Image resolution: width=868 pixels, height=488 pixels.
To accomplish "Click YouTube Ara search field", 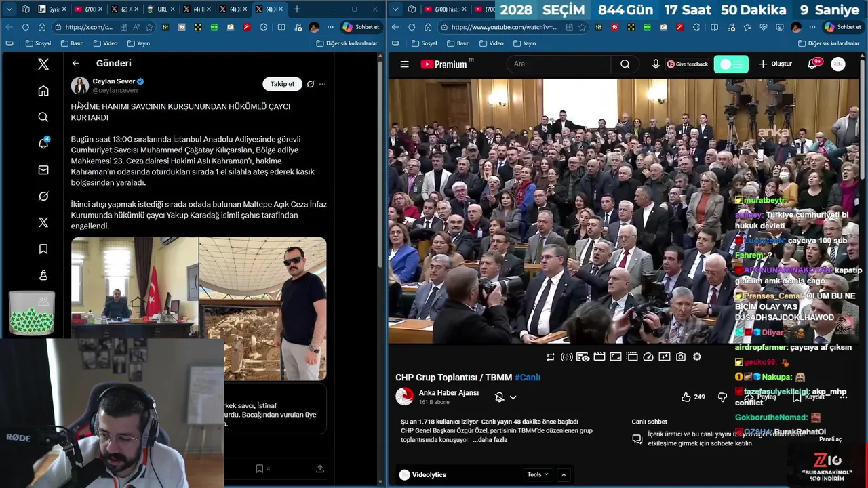I will coord(559,64).
